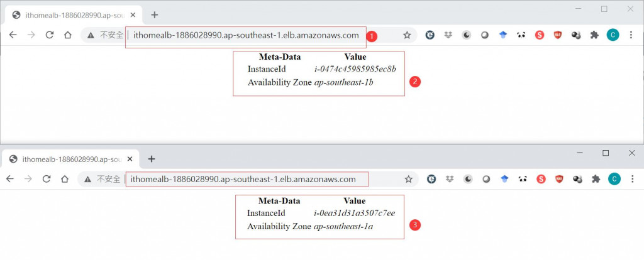The height and width of the screenshot is (260, 644).
Task: Open the panda extension in upper window
Action: click(521, 35)
